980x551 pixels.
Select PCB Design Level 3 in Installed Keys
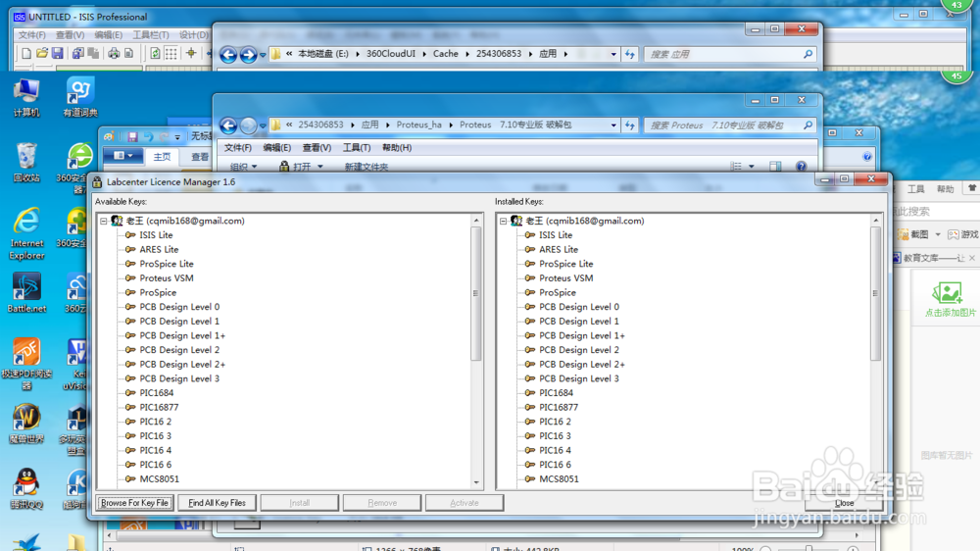click(579, 378)
